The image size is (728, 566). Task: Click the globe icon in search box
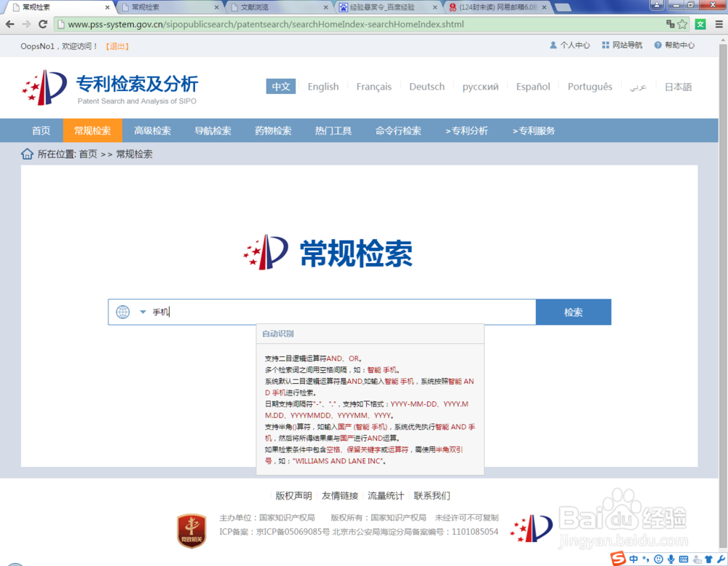[122, 312]
